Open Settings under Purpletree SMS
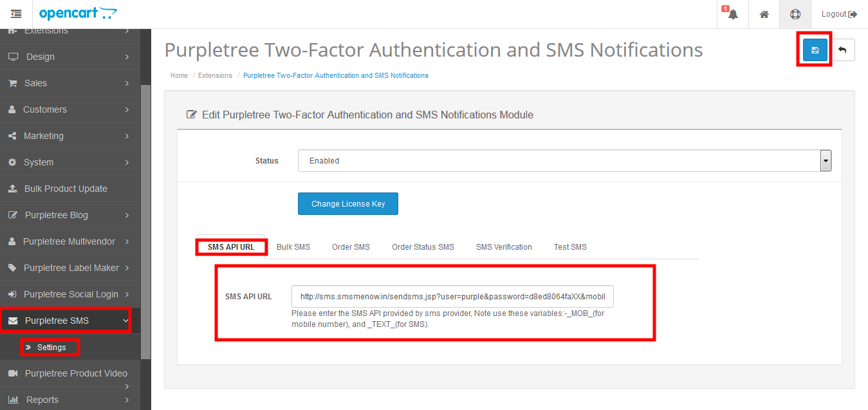 click(51, 347)
